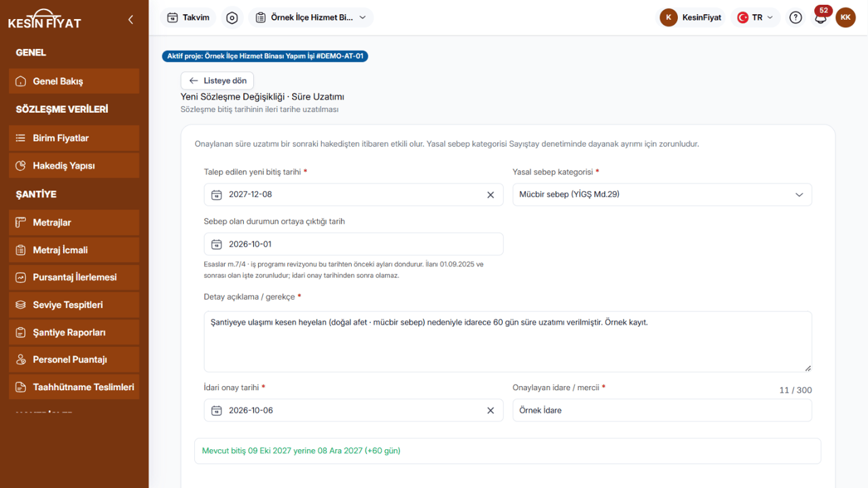
Task: Open the KesinFiyat company account chip
Action: point(691,18)
